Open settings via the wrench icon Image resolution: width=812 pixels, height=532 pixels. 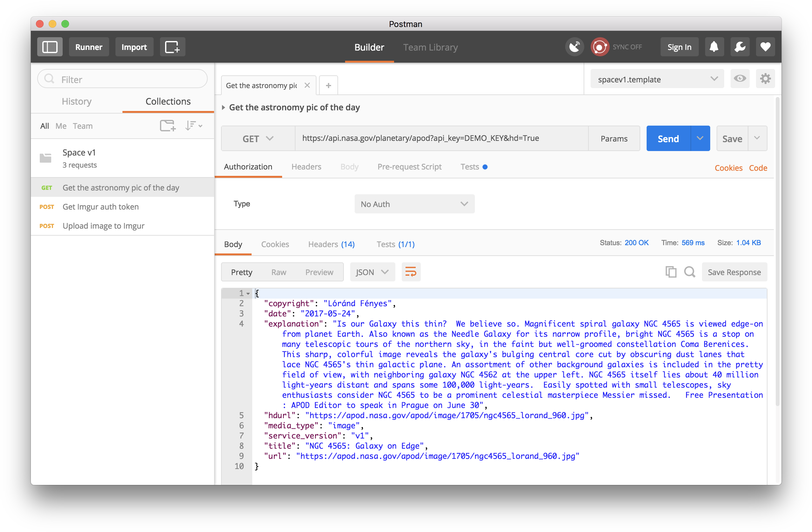pyautogui.click(x=740, y=47)
